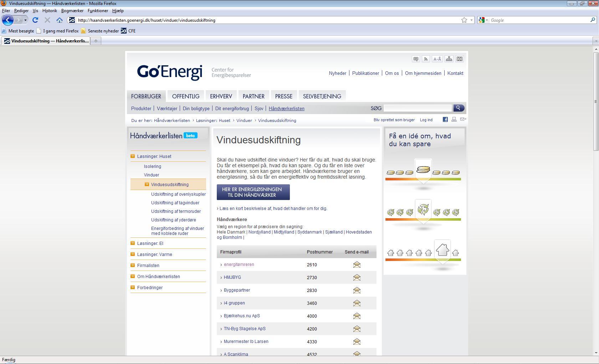This screenshot has width=599, height=364.
Task: Click the SØG search input field
Action: click(x=417, y=108)
